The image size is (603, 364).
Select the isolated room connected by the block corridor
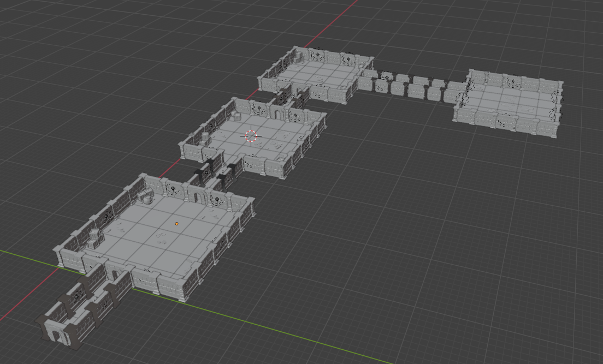[x=509, y=103]
